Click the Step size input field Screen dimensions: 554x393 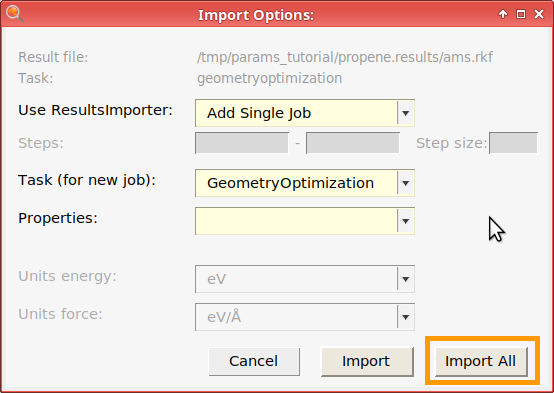[x=513, y=143]
